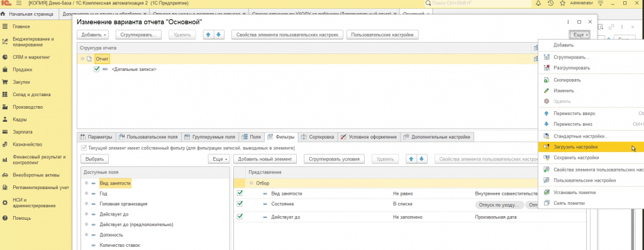Open the Добавить dropdown button
This screenshot has height=250, width=644.
tap(93, 35)
